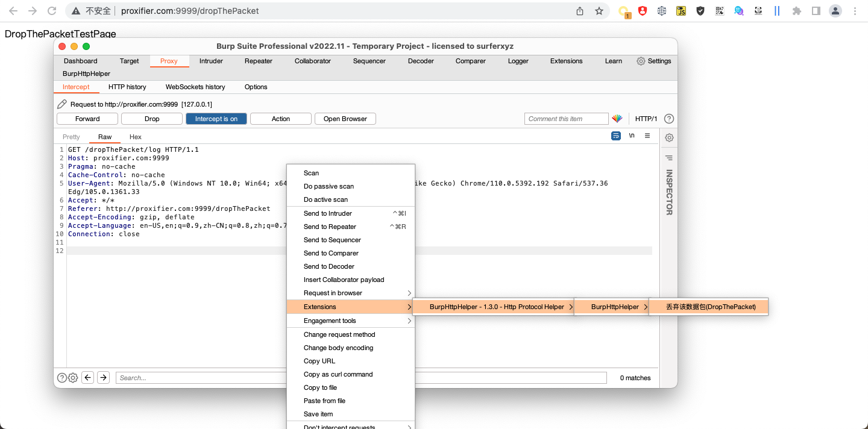Viewport: 868px width, 429px height.
Task: Toggle the browser side panel icon
Action: coord(816,11)
